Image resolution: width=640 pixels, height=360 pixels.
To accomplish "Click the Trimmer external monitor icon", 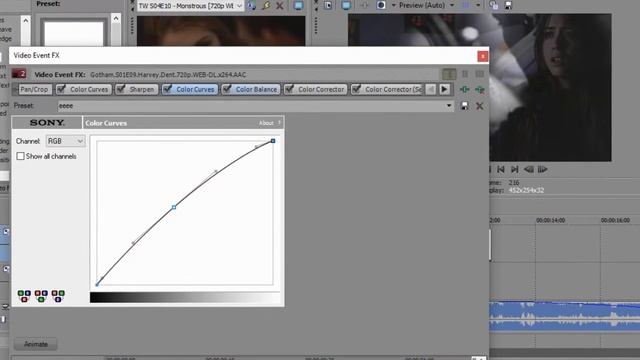I will pos(298,6).
